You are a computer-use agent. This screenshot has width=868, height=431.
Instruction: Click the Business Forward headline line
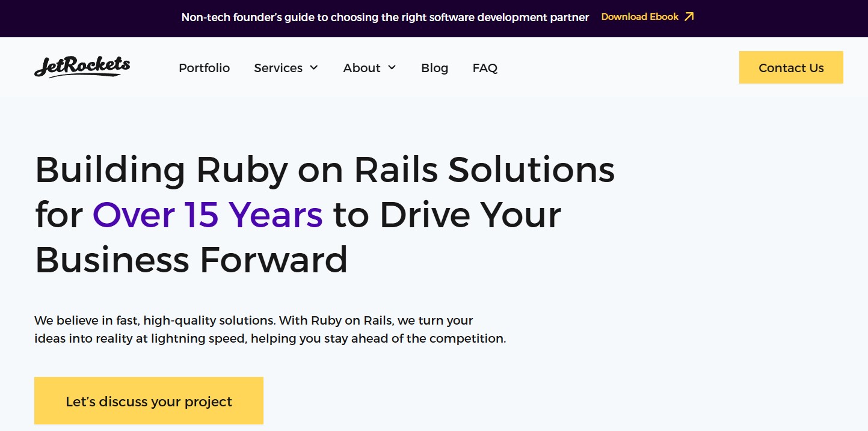pos(191,260)
